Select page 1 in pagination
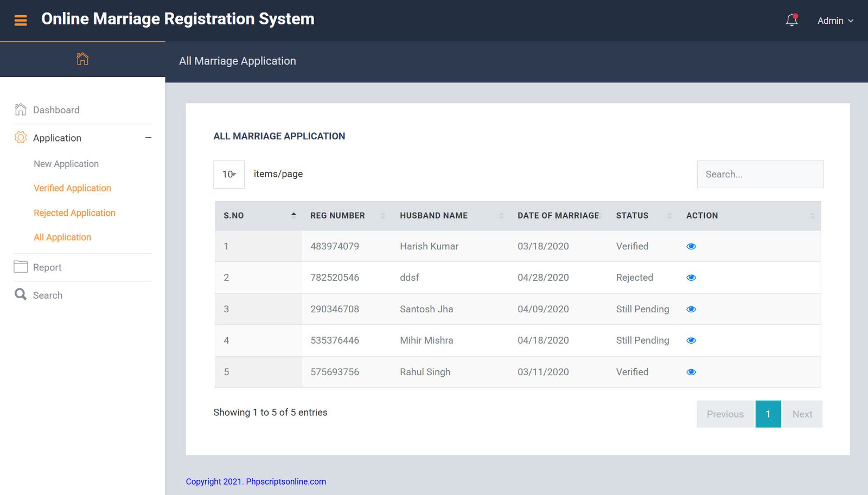868x495 pixels. [768, 414]
